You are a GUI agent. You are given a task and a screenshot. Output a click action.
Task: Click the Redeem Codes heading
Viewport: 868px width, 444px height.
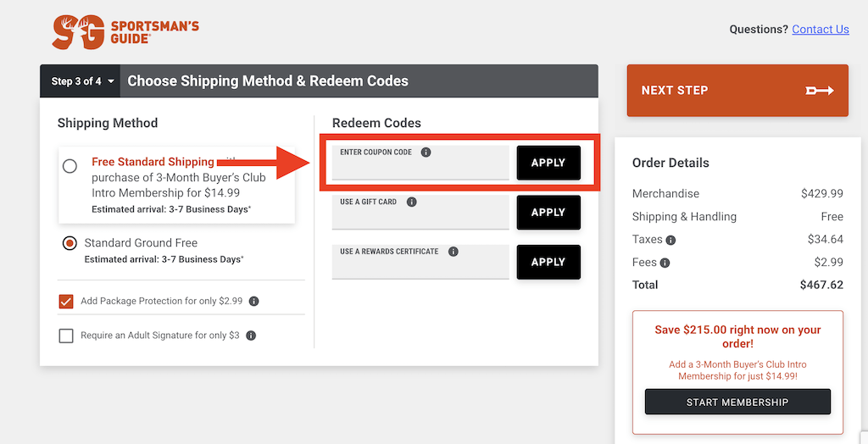(x=376, y=123)
